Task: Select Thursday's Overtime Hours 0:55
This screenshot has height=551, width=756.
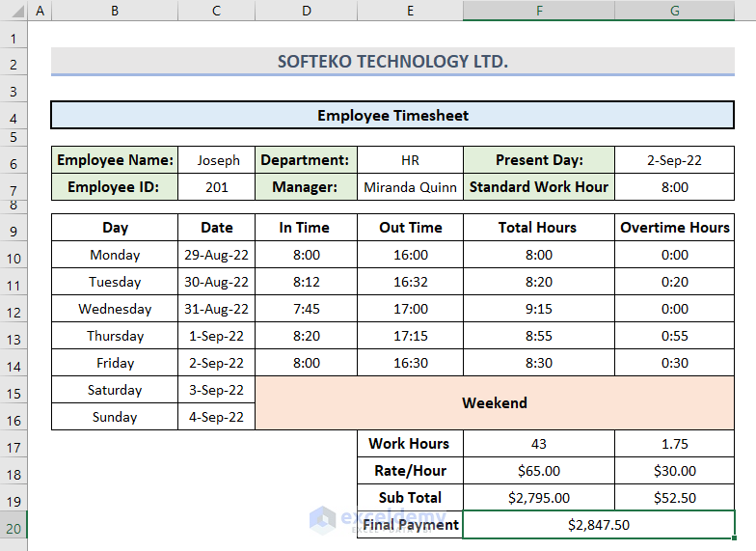Action: (x=675, y=336)
